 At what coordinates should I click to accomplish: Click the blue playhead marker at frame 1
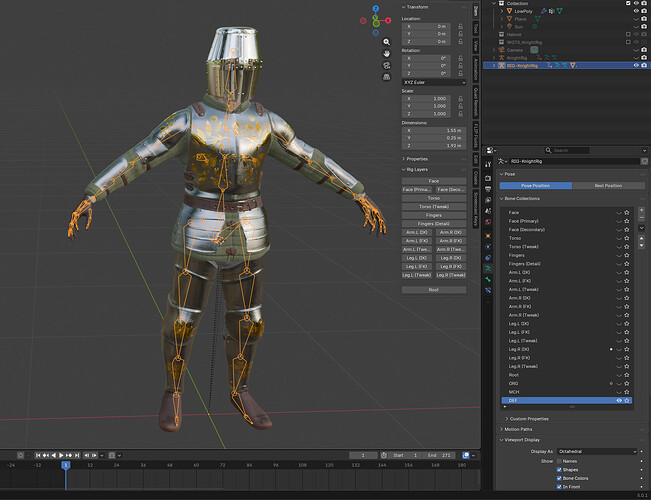click(66, 465)
